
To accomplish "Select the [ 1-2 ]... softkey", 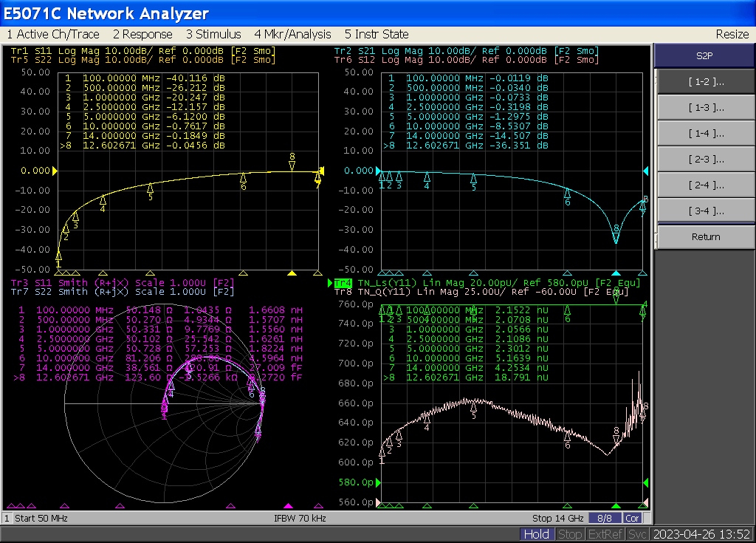I will [x=706, y=81].
